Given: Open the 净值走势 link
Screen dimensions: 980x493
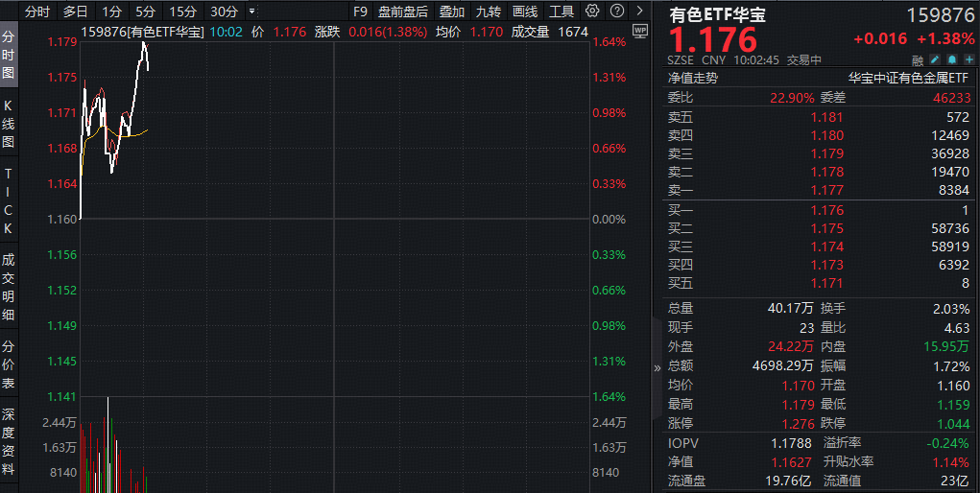Looking at the screenshot, I should click(x=692, y=78).
